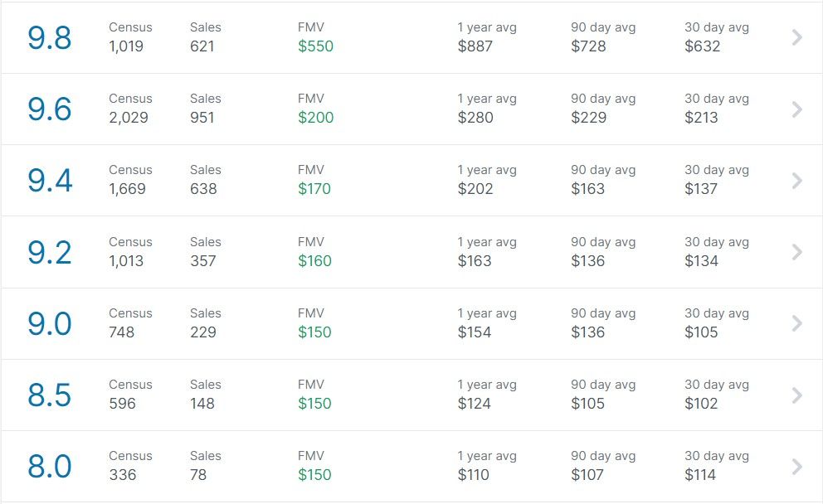
Task: Expand the 8.0 grade row chevron
Action: pos(796,466)
